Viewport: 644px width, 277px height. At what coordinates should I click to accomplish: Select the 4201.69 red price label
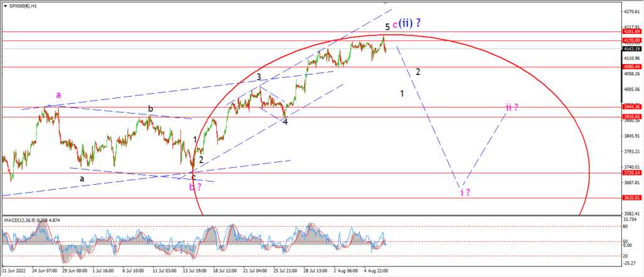click(x=631, y=31)
